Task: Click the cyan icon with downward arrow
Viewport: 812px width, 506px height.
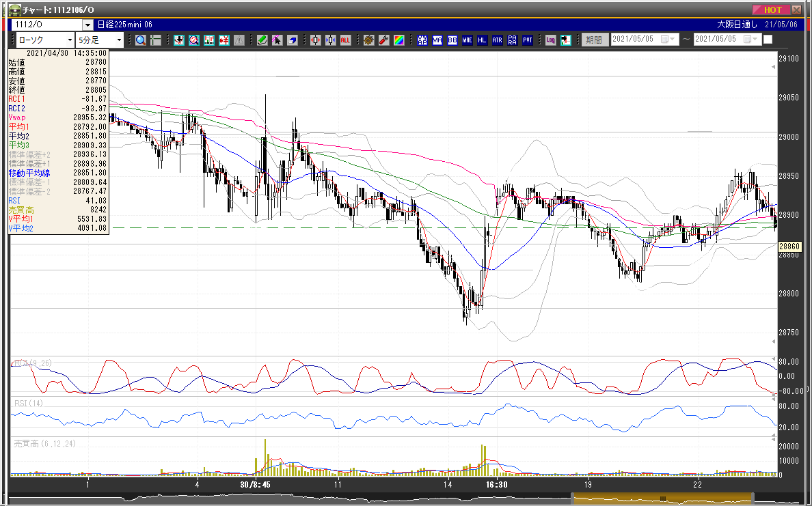Action: [x=179, y=40]
